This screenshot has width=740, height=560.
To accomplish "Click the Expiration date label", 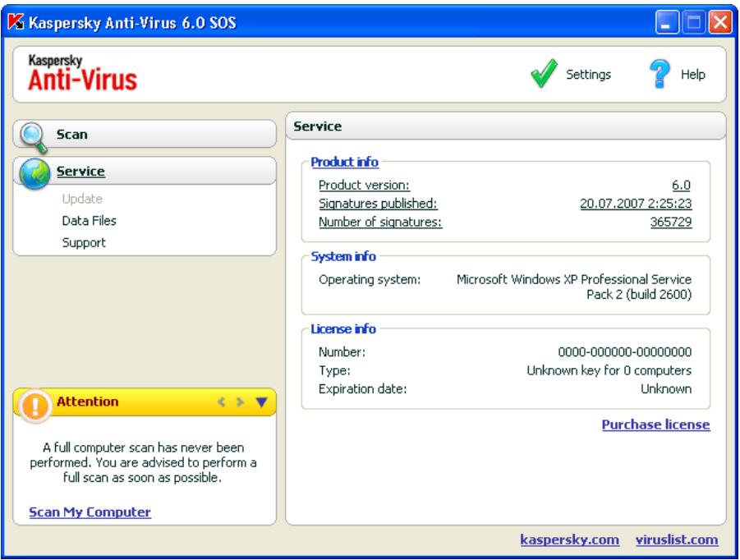I will [x=362, y=388].
